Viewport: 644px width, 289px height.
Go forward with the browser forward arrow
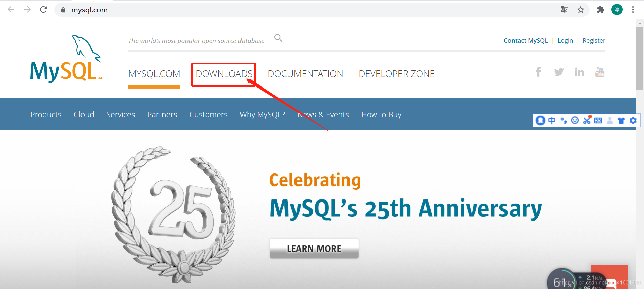27,10
